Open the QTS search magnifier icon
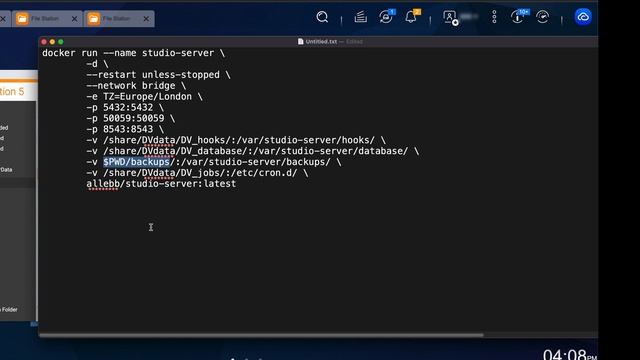The width and height of the screenshot is (640, 360). (322, 17)
